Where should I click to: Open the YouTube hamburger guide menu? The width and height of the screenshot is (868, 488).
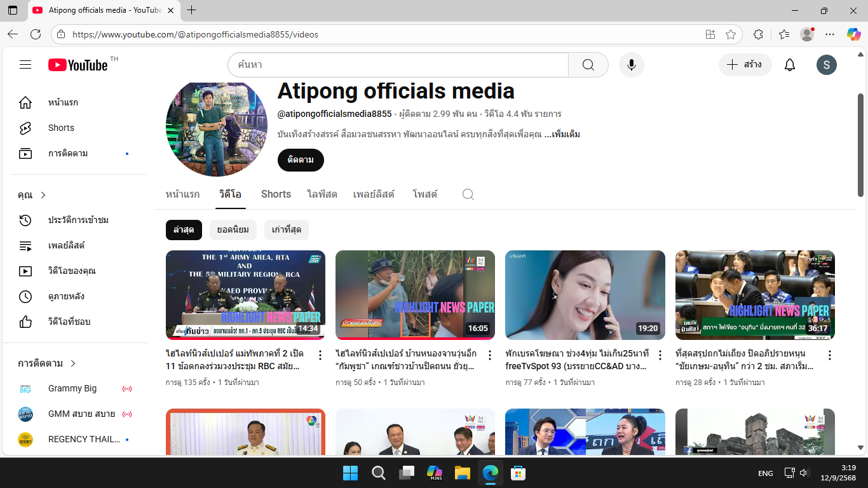tap(25, 65)
